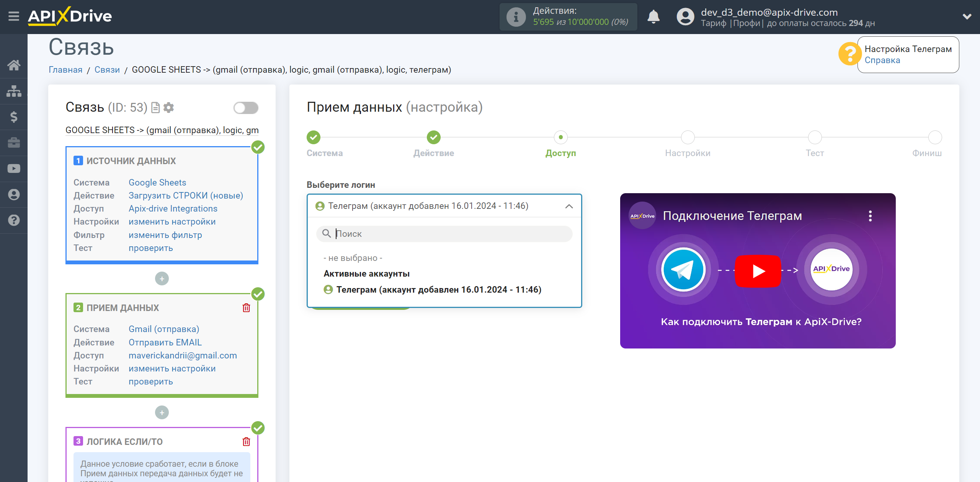Select Телеграм account option in list
The height and width of the screenshot is (482, 980).
[433, 290]
